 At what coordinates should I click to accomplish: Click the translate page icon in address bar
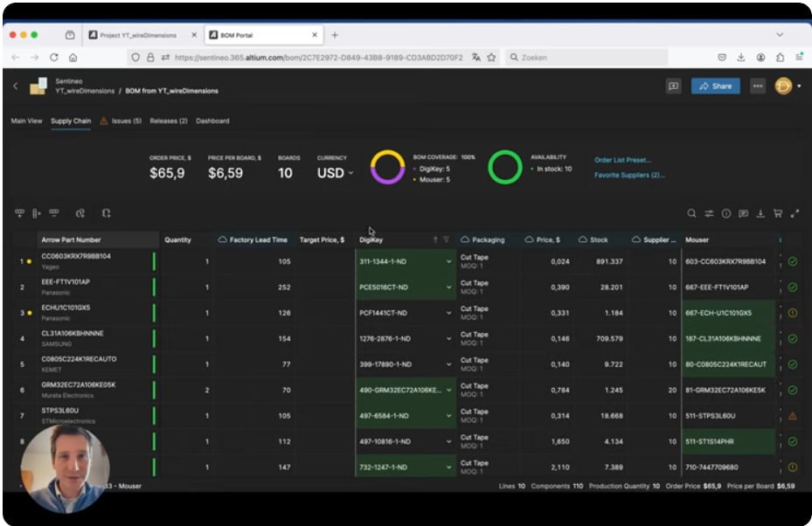(x=475, y=58)
